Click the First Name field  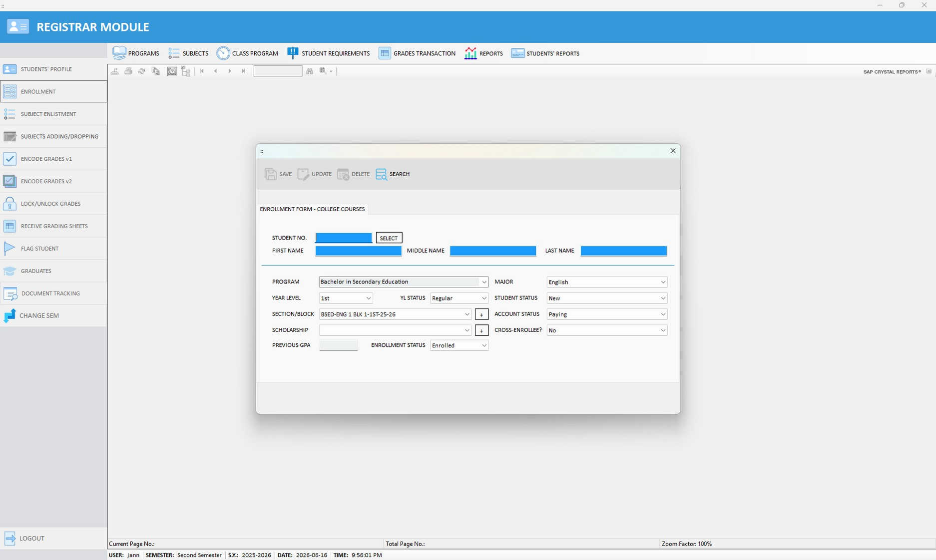[358, 251]
